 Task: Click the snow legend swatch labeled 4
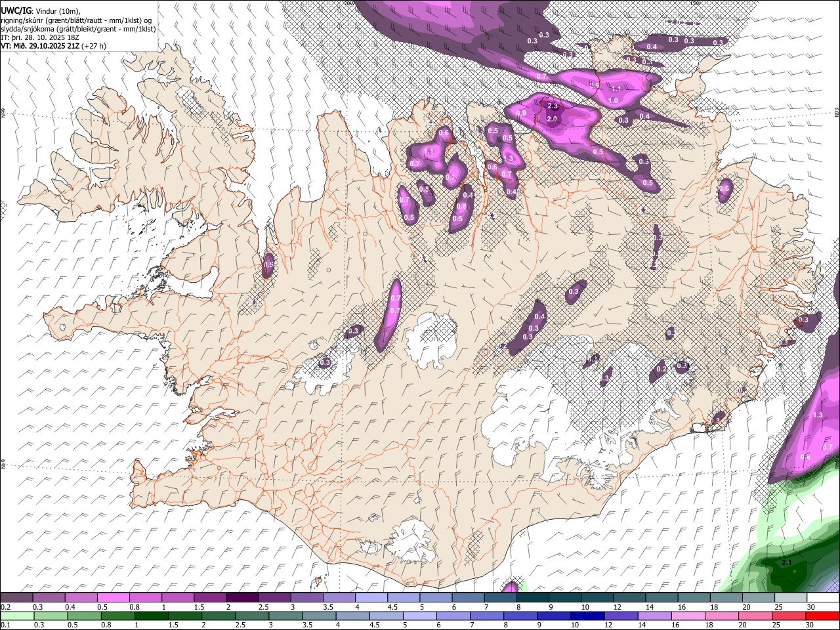[x=371, y=598]
